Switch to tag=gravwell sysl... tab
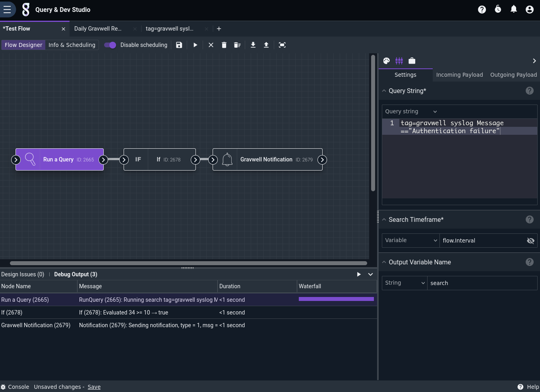Viewport: 540px width, 392px height. [170, 29]
